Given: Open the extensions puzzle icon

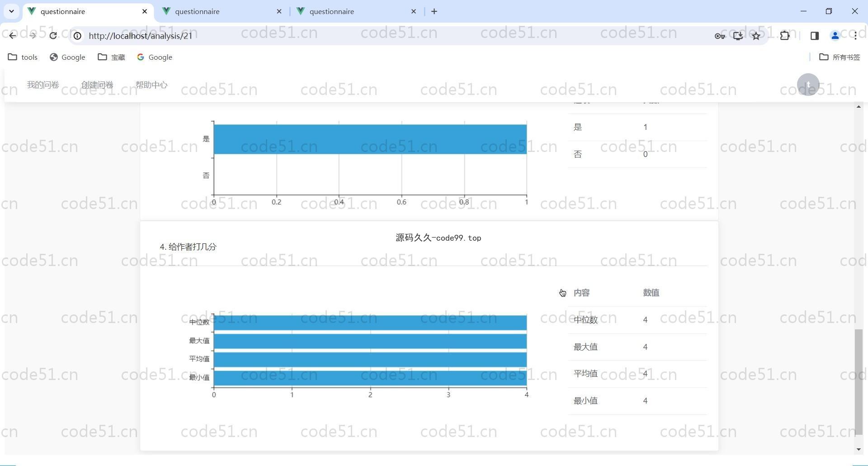Looking at the screenshot, I should click(785, 36).
